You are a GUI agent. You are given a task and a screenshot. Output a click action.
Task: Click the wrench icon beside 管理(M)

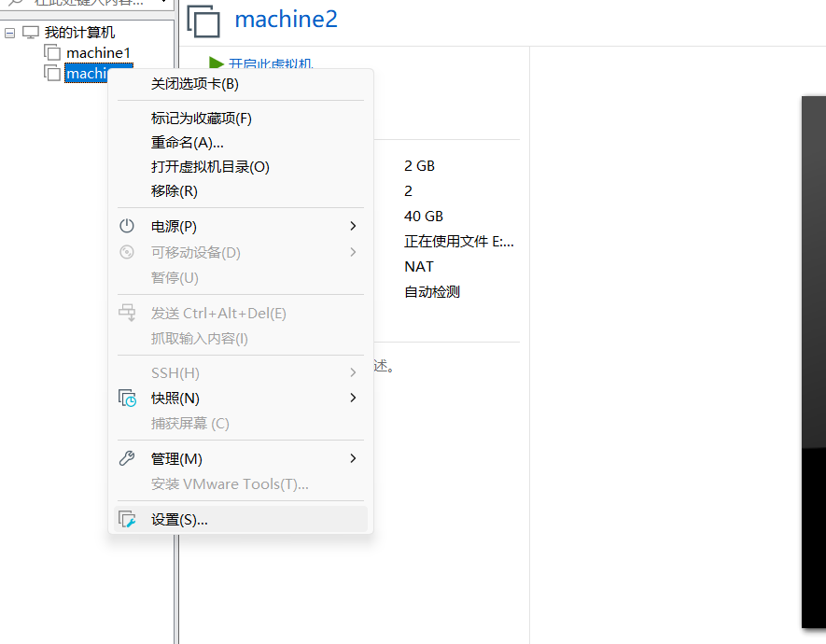tap(127, 458)
